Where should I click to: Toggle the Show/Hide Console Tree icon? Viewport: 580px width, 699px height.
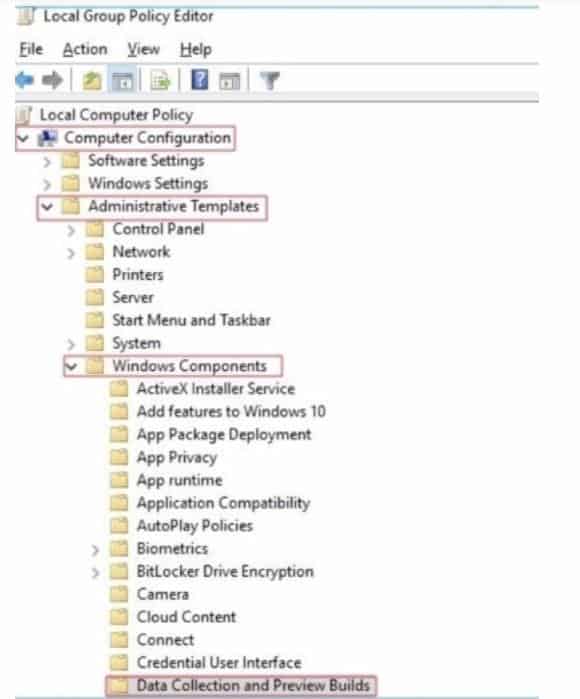click(x=123, y=81)
